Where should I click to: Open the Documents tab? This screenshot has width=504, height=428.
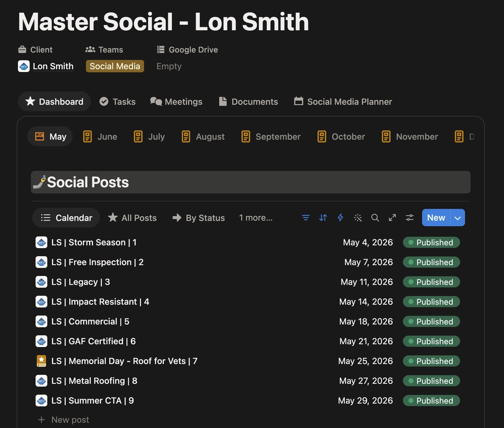[248, 102]
